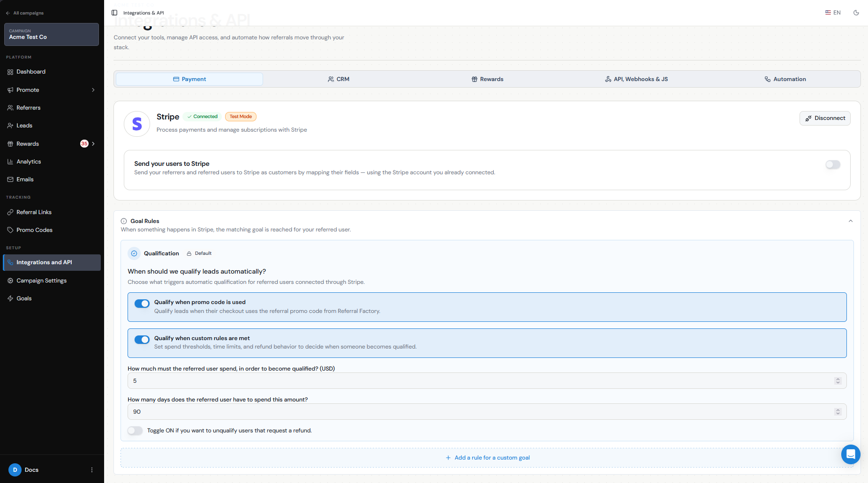Image resolution: width=868 pixels, height=483 pixels.
Task: Open the EN language selector
Action: coord(833,13)
